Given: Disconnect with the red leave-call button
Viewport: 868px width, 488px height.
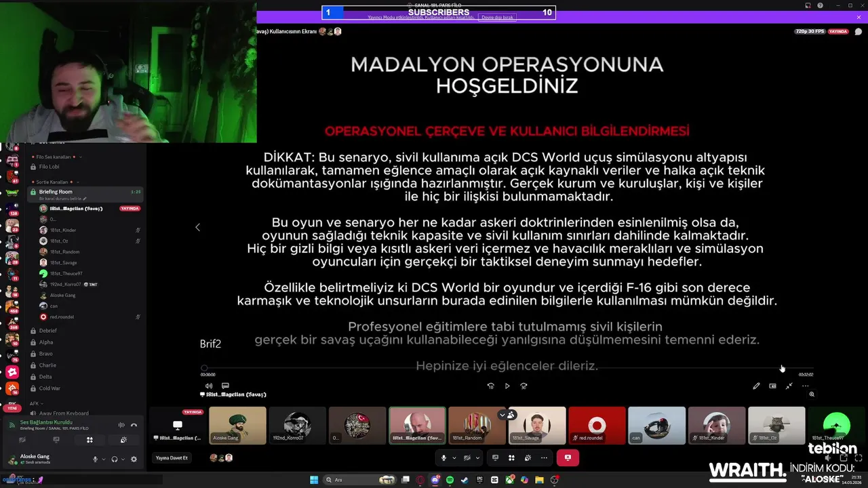Looking at the screenshot, I should click(568, 457).
